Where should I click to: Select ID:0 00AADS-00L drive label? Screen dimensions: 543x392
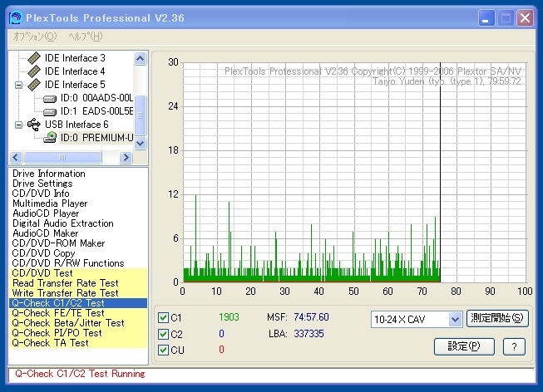click(x=96, y=98)
